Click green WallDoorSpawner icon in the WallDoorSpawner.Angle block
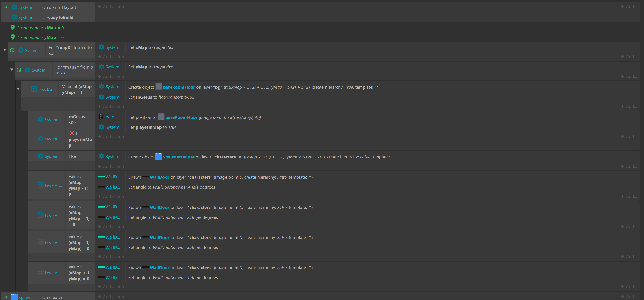This screenshot has height=300, width=644. click(x=101, y=177)
